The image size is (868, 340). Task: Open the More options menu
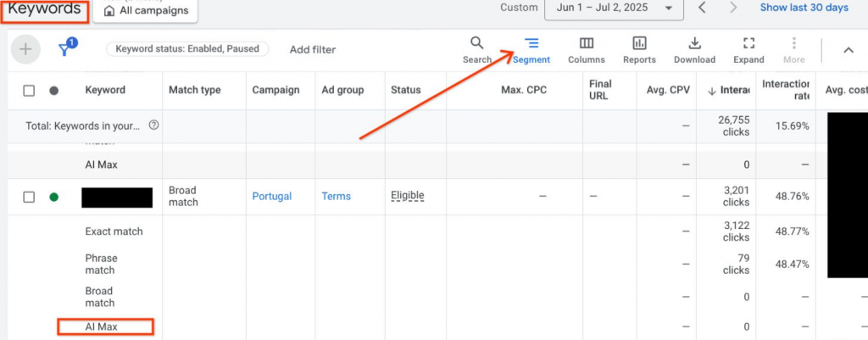pos(793,43)
